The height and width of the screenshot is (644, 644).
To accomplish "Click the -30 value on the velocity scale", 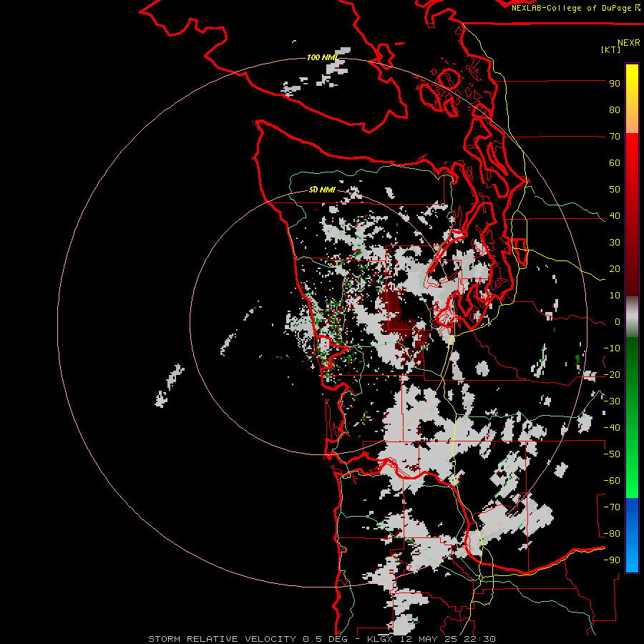I will coord(612,401).
